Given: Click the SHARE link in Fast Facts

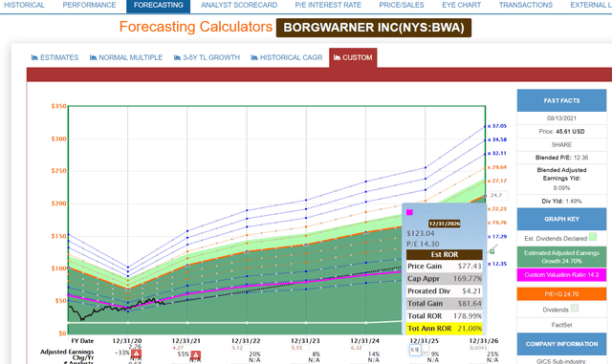Looking at the screenshot, I should [561, 145].
